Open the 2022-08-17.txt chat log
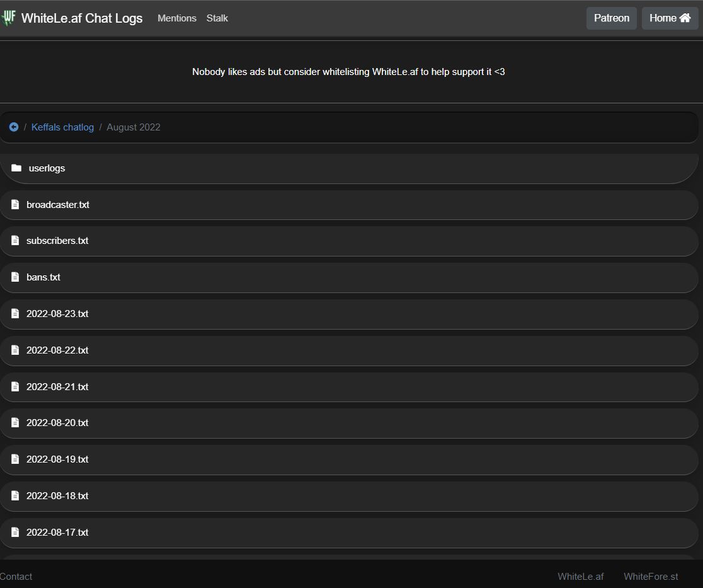Viewport: 703px width, 588px height. pos(349,533)
